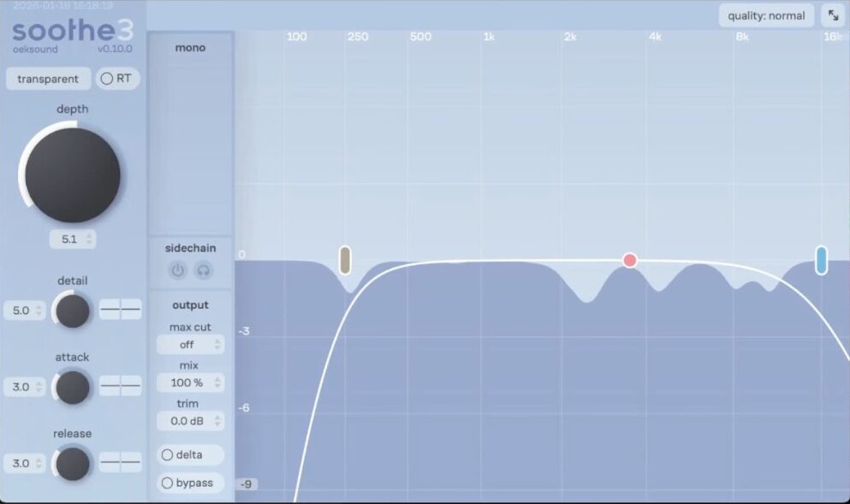Click the -6 dB scale label
850x504 pixels.
tap(245, 407)
